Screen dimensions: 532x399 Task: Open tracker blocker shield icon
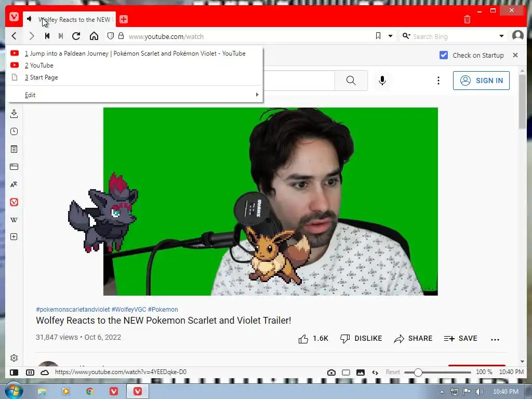click(x=110, y=36)
